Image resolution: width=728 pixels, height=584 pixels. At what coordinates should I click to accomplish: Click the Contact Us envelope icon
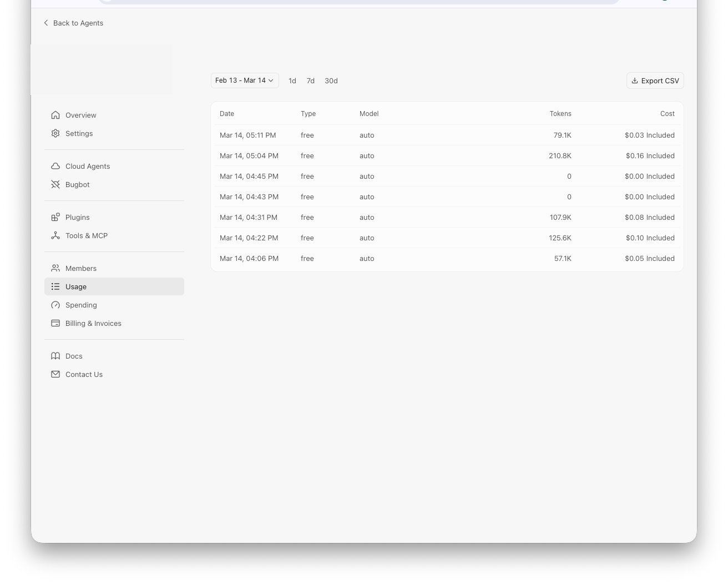point(55,374)
